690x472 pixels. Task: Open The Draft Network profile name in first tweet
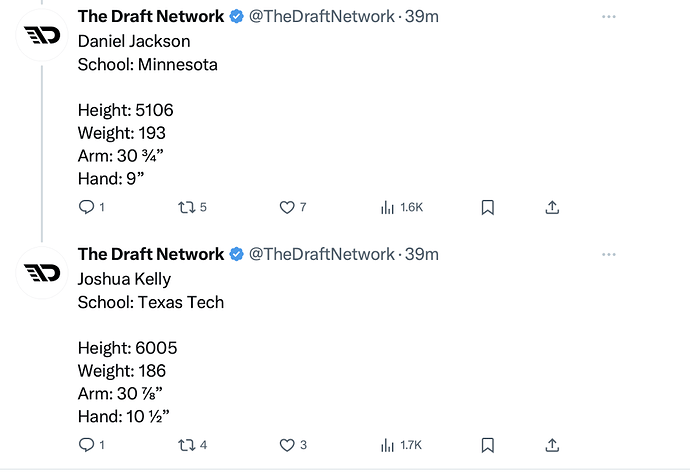point(151,17)
